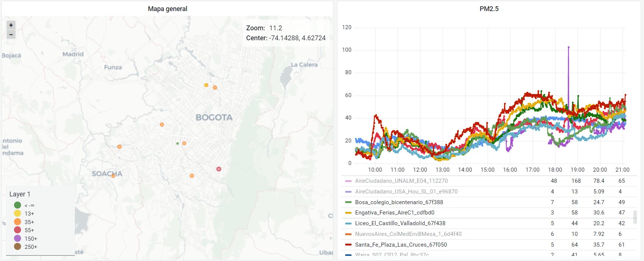644x261 pixels.
Task: Click the red 55+ legend circle
Action: (17, 230)
